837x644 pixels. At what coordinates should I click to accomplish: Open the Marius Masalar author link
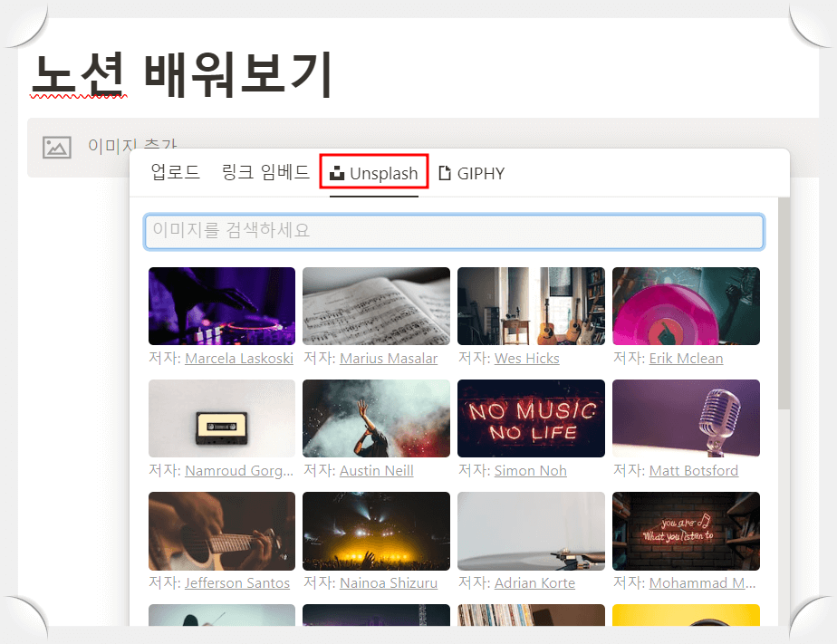pyautogui.click(x=387, y=358)
